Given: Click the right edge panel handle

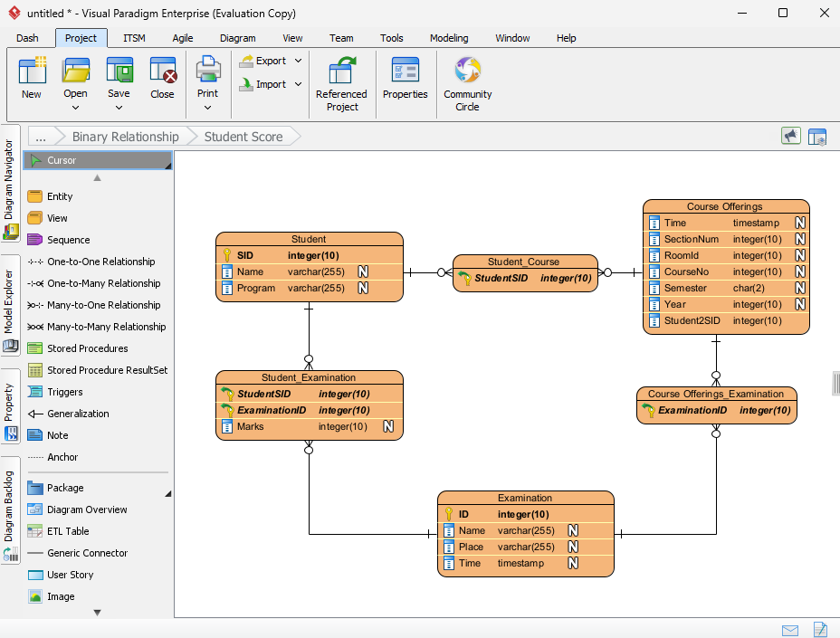Looking at the screenshot, I should click(x=835, y=384).
